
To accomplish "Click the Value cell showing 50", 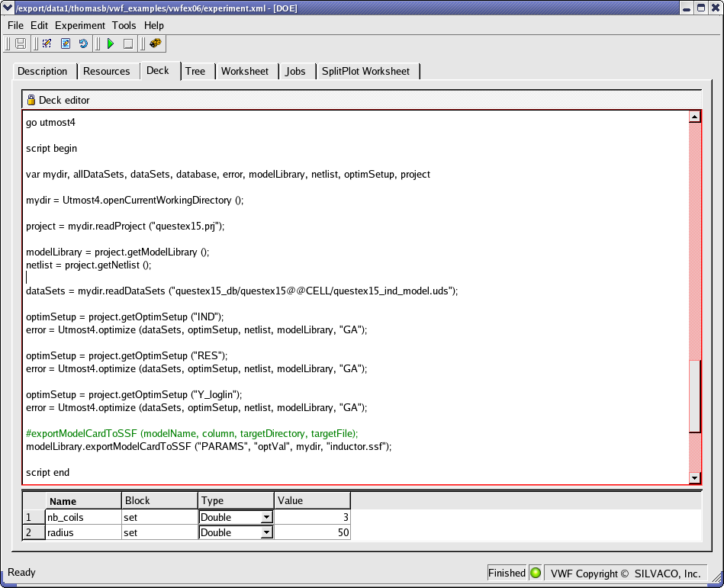I will coord(312,532).
